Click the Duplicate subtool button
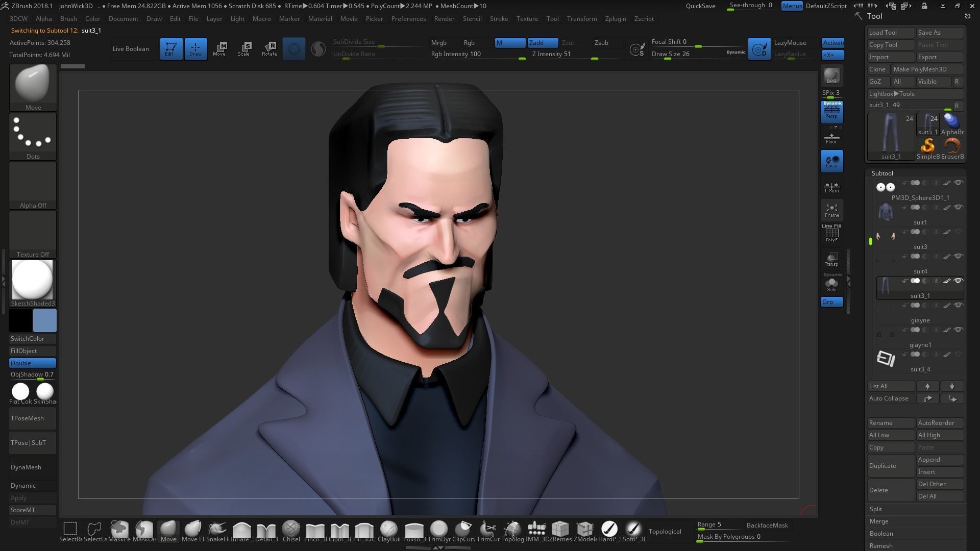 click(x=891, y=466)
